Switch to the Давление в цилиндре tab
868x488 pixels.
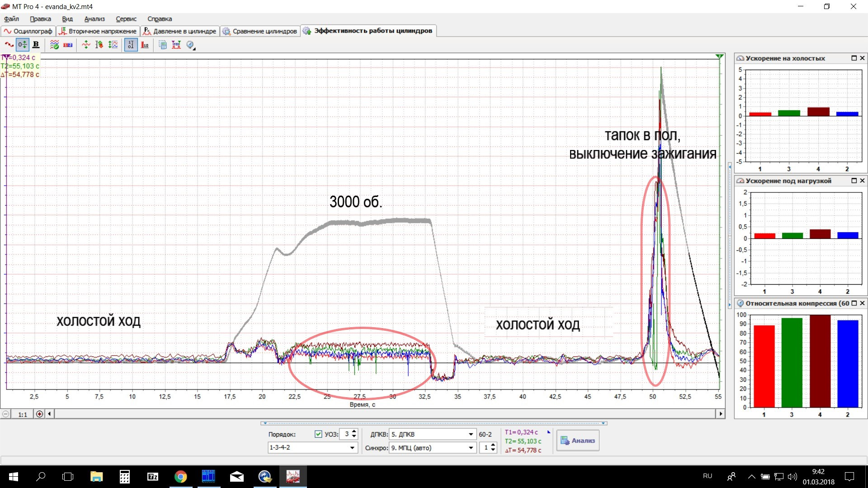[x=180, y=31]
